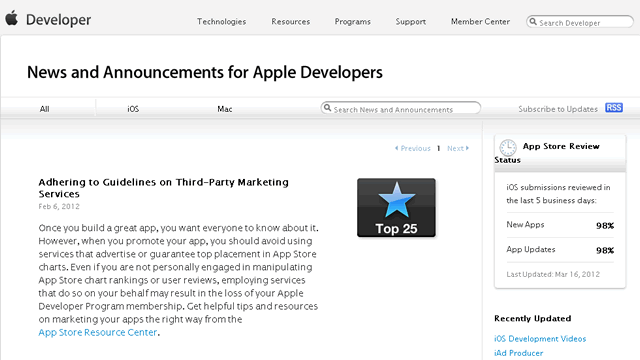Open the iAd Producer link
The height and width of the screenshot is (360, 640).
[x=518, y=353]
